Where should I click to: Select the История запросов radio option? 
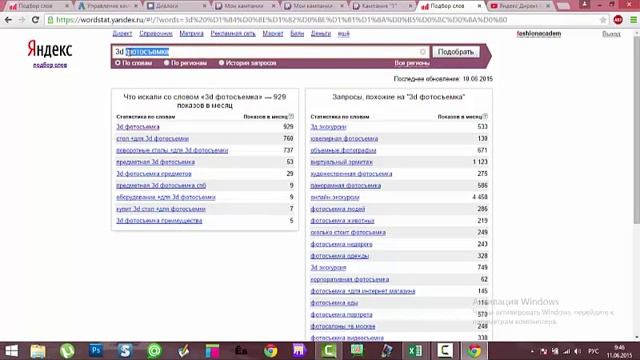coord(221,63)
